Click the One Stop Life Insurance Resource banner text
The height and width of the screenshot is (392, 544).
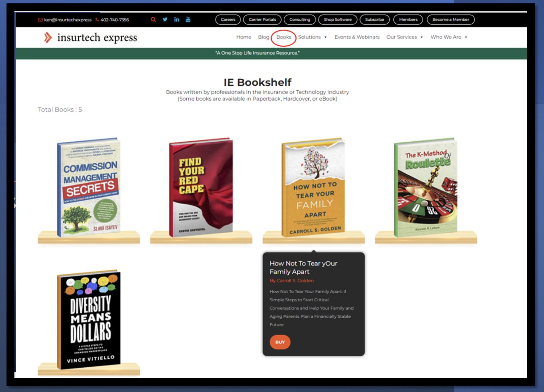click(x=257, y=53)
